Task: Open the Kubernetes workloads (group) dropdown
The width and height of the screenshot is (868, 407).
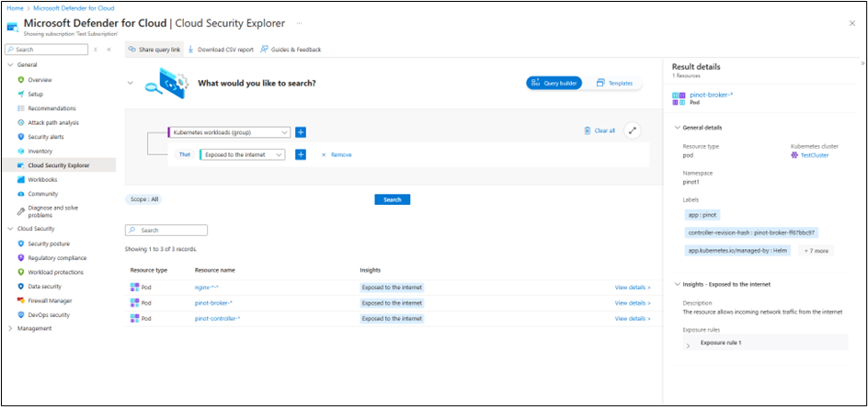Action: (x=229, y=132)
